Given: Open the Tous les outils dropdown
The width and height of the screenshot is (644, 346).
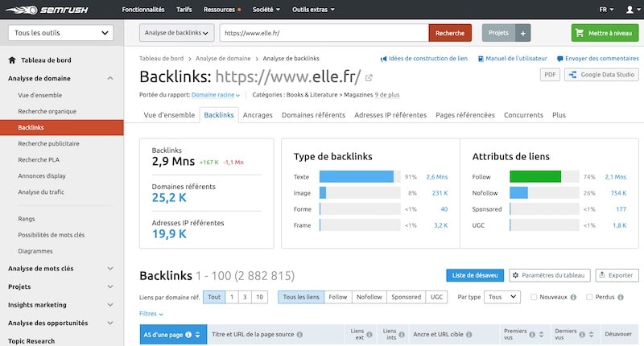Looking at the screenshot, I should pyautogui.click(x=61, y=33).
